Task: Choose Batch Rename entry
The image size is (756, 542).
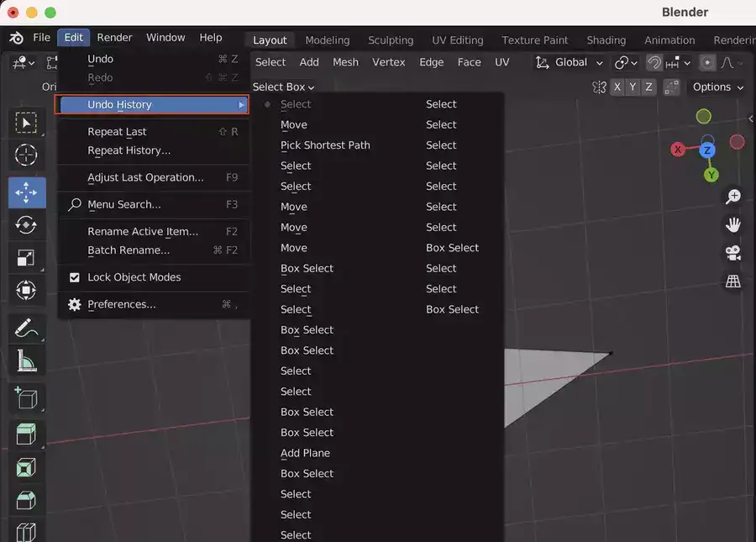Action: point(153,250)
